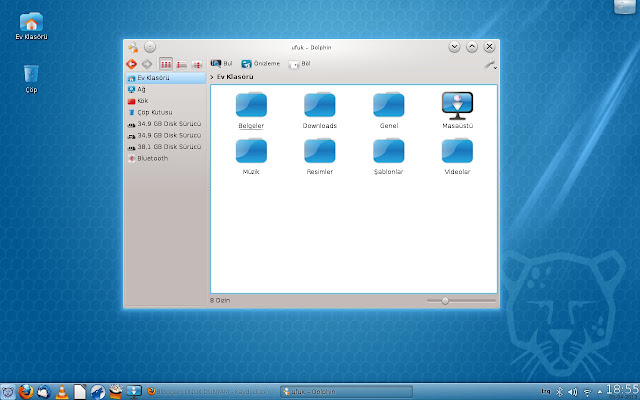The width and height of the screenshot is (640, 400).
Task: Switch to ufuk - Dolphin taskbar entry
Action: [x=347, y=392]
